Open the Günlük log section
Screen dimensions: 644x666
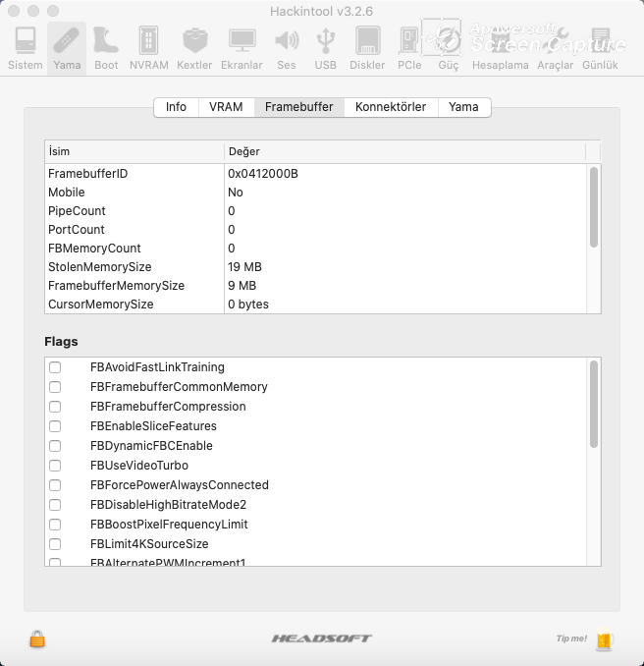pos(600,48)
